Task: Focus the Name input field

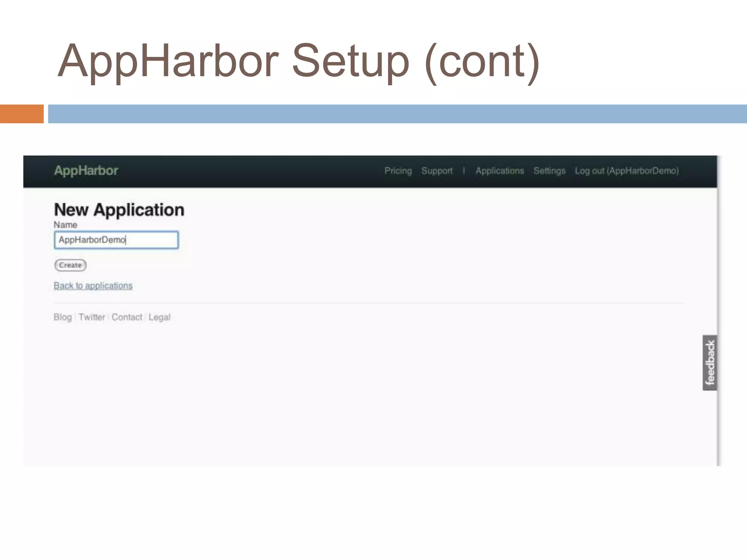Action: tap(116, 240)
